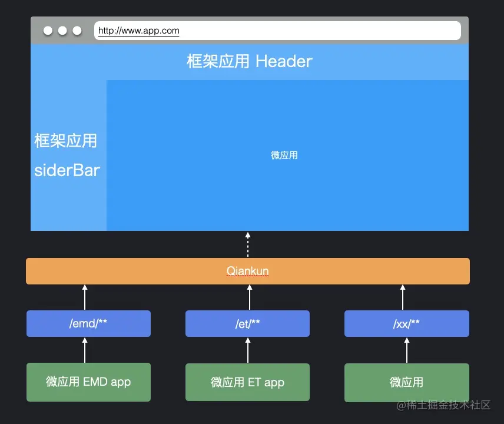Viewport: 504px width, 424px height.
Task: Click the unnamed green 微应用 box
Action: point(407,383)
